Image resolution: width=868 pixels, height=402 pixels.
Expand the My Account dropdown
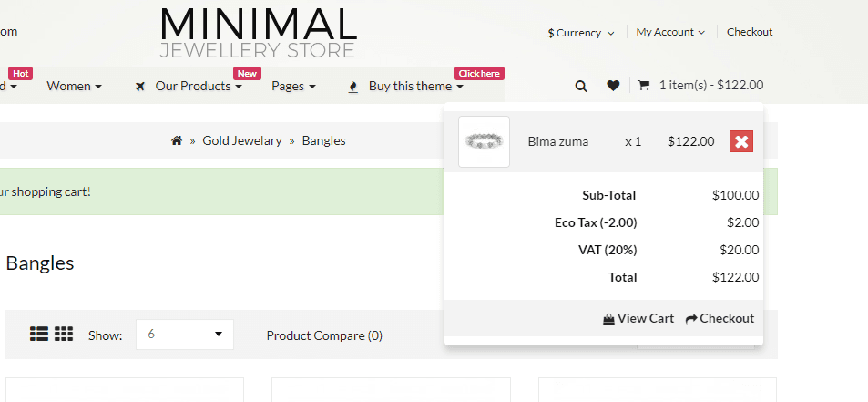pyautogui.click(x=670, y=32)
